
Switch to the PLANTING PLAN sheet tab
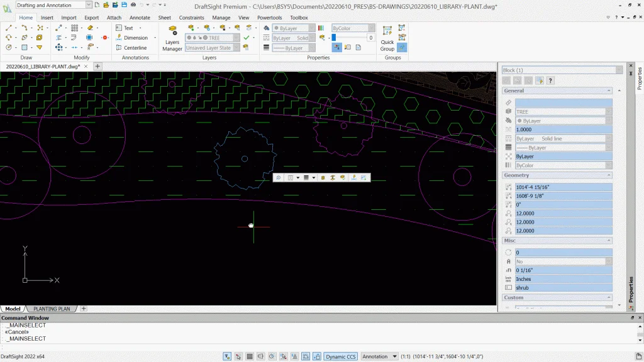[52, 309]
